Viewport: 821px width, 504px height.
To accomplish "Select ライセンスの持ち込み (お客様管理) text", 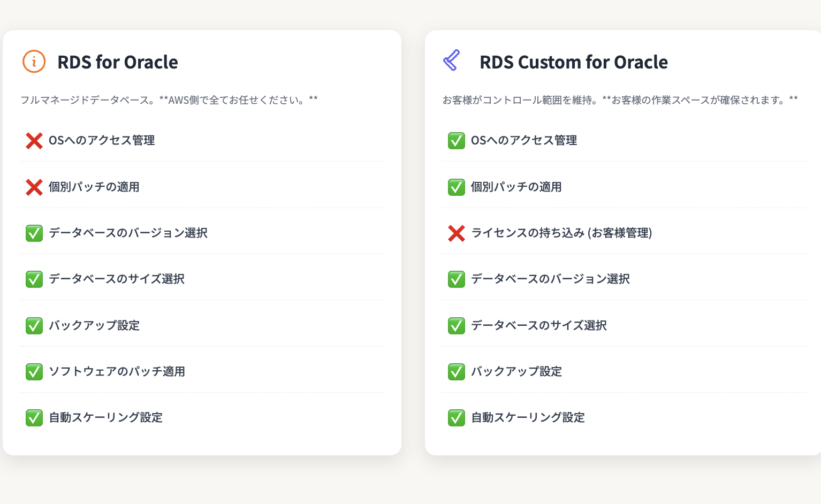I will pos(561,233).
